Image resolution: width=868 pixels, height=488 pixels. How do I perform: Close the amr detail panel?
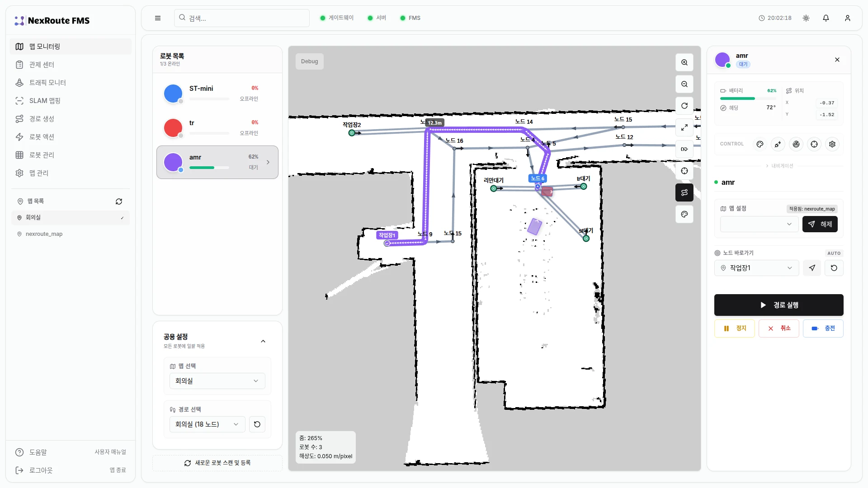837,60
